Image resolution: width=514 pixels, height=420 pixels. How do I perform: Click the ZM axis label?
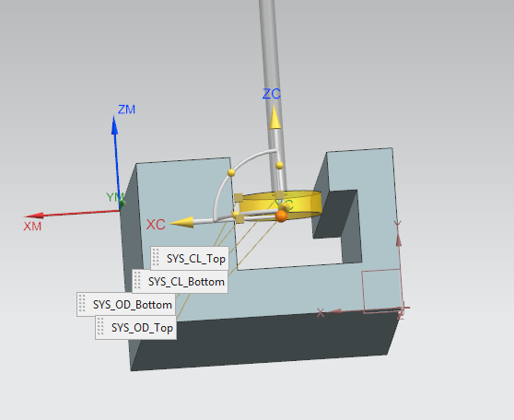click(x=126, y=110)
